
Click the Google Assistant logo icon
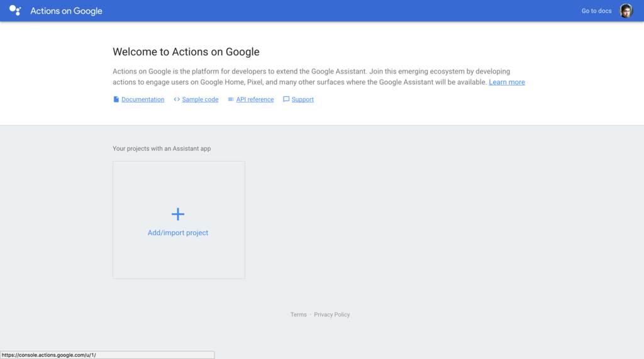coord(15,10)
